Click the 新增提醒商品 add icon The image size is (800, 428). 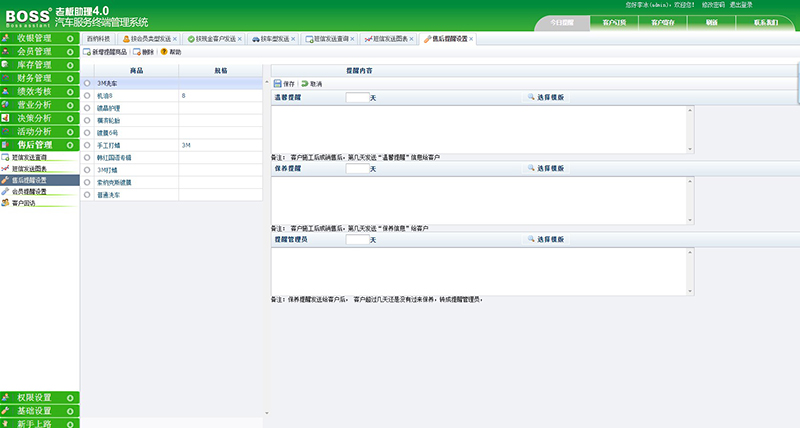(87, 51)
